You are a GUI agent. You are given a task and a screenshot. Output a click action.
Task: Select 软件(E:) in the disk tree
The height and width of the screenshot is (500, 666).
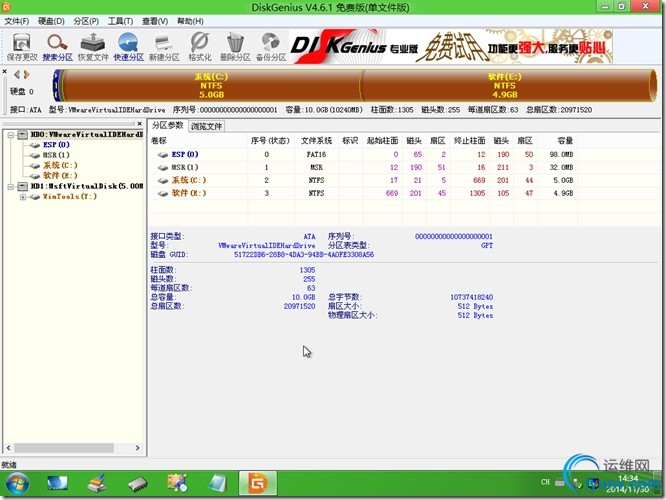60,175
